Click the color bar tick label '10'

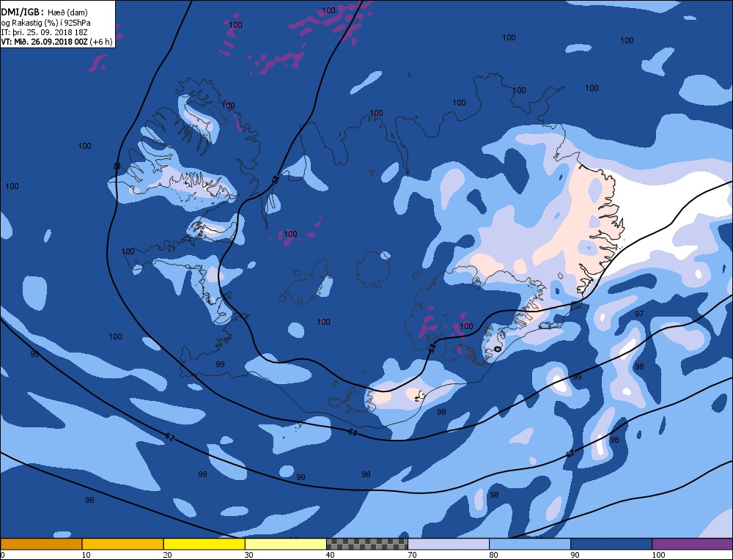(86, 555)
